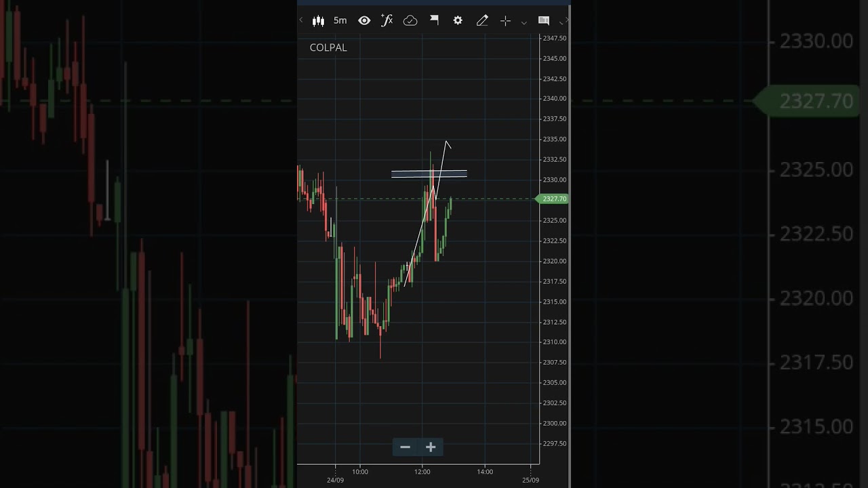Change the 5m timeframe interval
This screenshot has width=868, height=488.
340,21
